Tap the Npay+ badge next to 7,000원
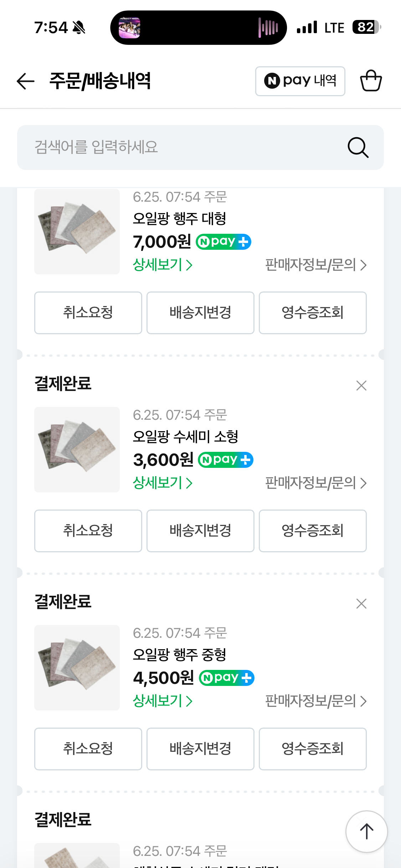The image size is (401, 868). point(223,242)
